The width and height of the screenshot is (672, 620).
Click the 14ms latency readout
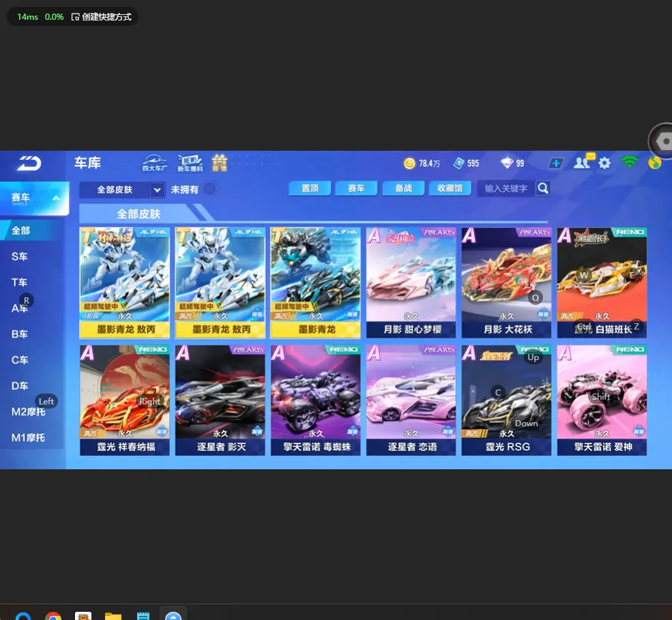click(x=27, y=16)
